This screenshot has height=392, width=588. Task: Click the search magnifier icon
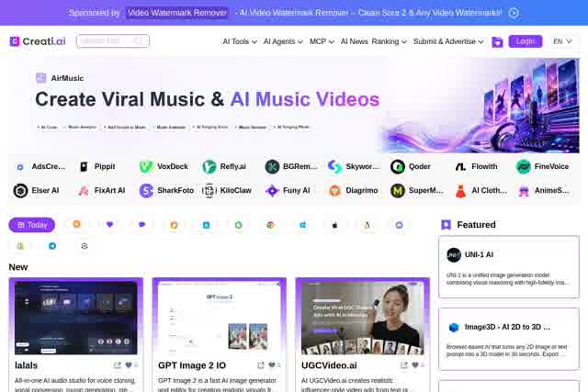(138, 40)
